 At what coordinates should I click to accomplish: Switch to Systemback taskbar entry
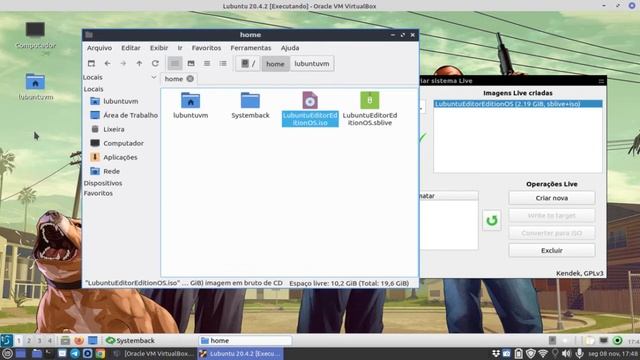(131, 340)
